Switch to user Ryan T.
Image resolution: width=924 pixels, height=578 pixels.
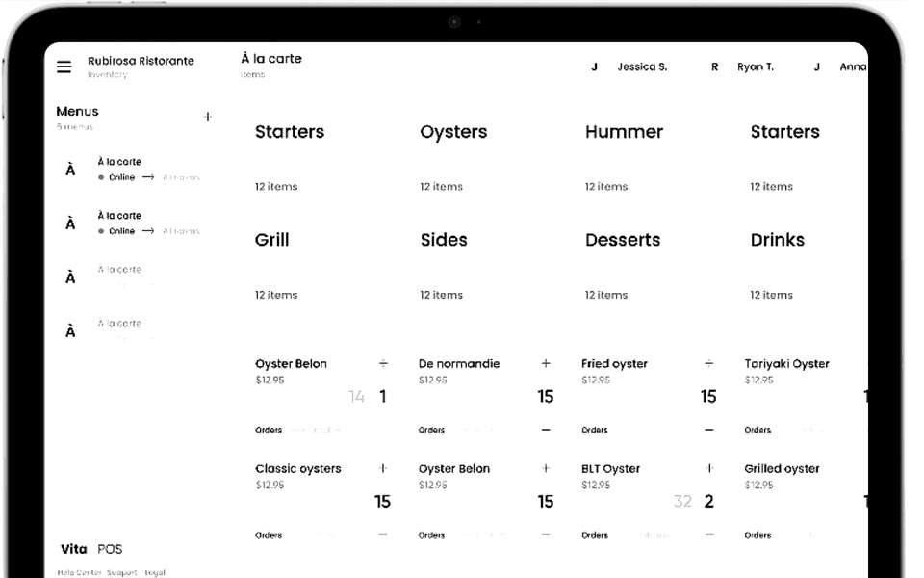(755, 67)
